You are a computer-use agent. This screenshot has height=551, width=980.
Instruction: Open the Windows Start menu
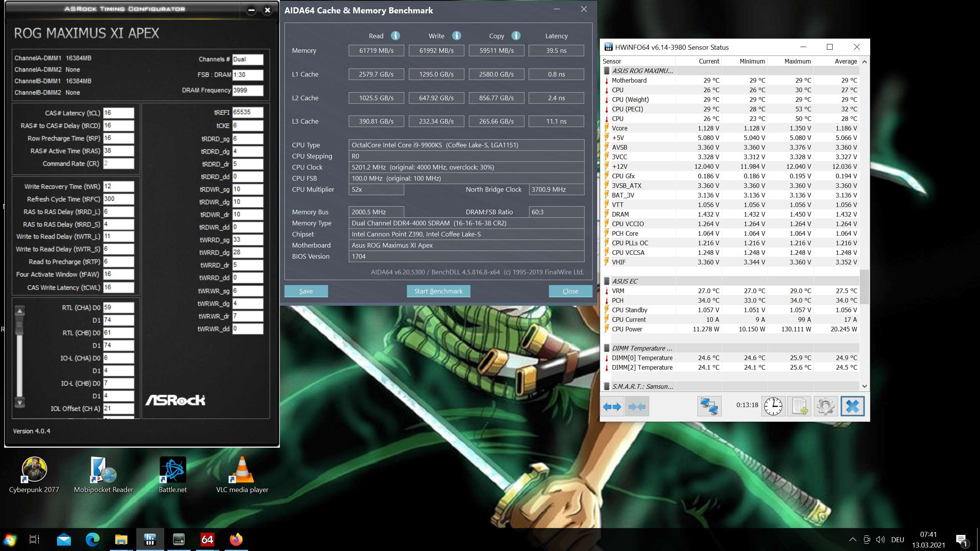pyautogui.click(x=10, y=540)
